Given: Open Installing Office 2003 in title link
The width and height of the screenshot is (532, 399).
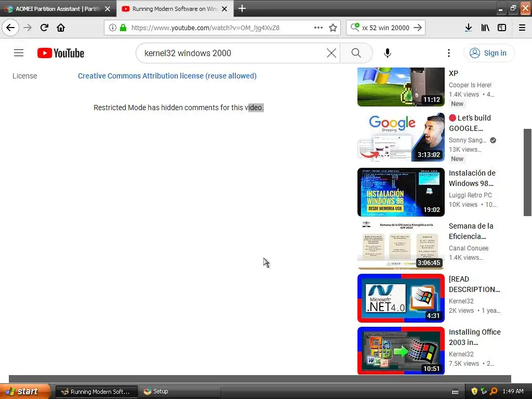Looking at the screenshot, I should (475, 337).
